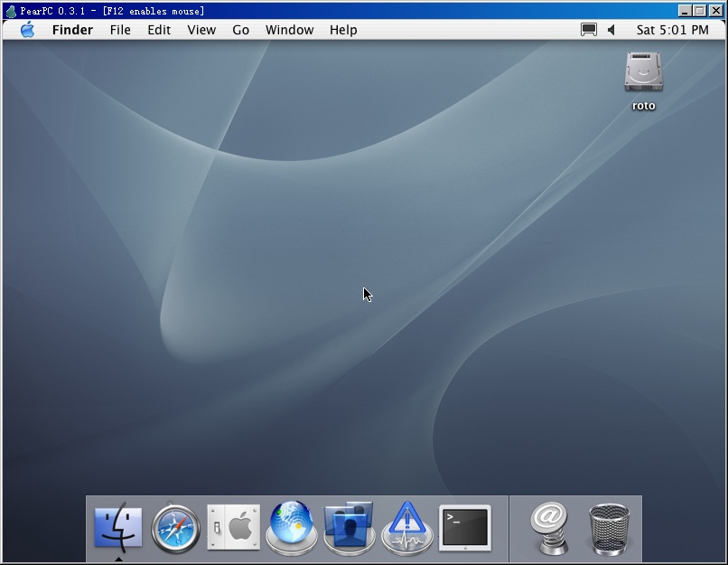Open the blue people folder Dock icon
This screenshot has width=728, height=565.
(x=350, y=527)
